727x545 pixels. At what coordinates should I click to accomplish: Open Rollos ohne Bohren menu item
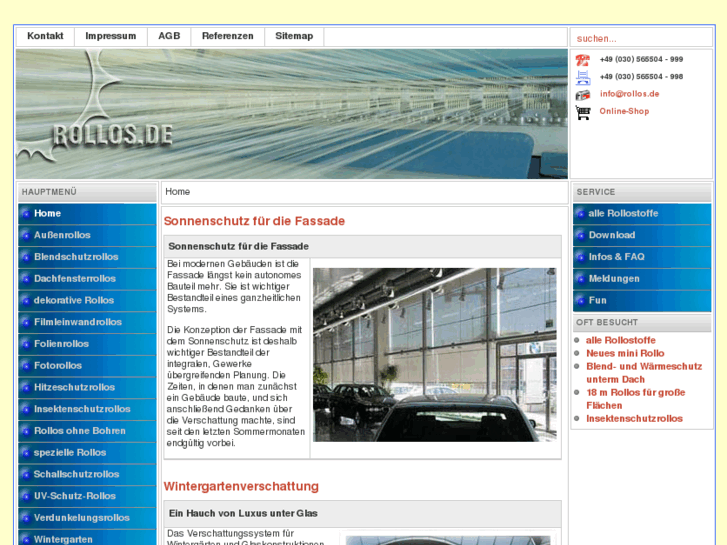[87, 431]
